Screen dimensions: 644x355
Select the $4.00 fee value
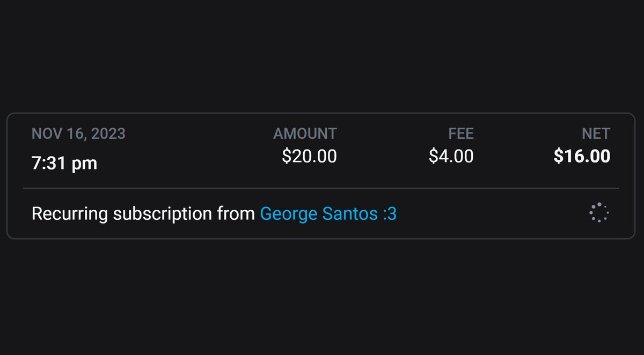tap(451, 156)
